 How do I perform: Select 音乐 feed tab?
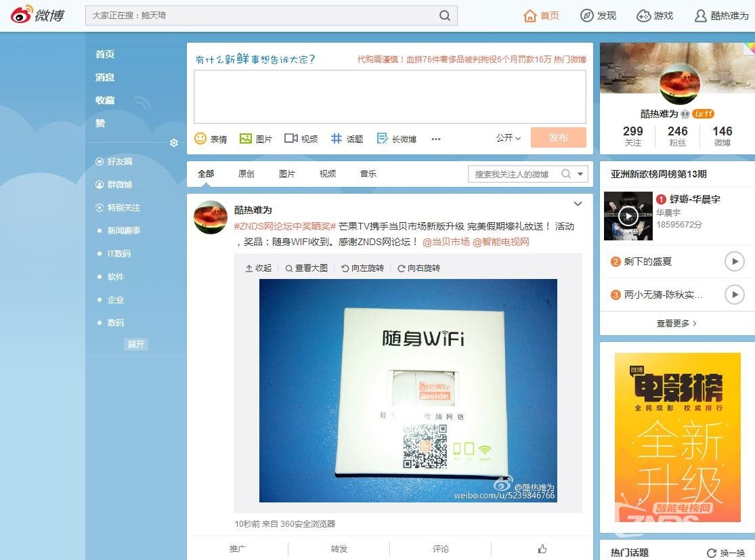pos(368,174)
